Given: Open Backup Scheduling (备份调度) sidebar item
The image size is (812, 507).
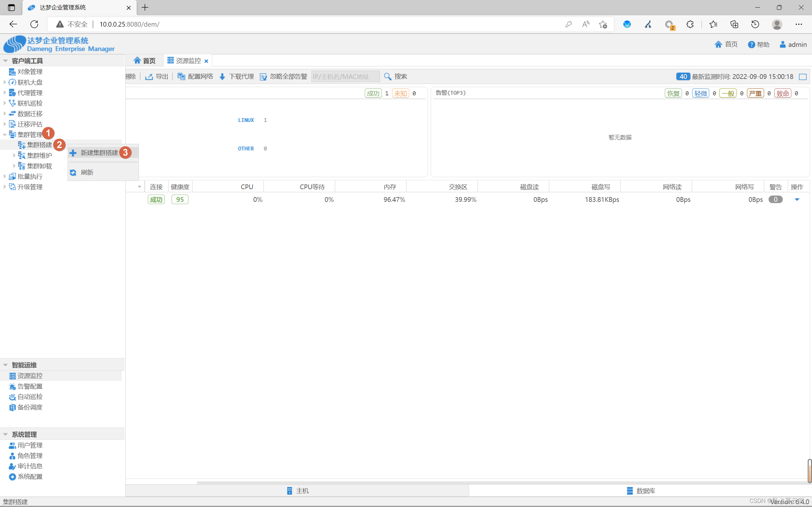Looking at the screenshot, I should pyautogui.click(x=29, y=407).
